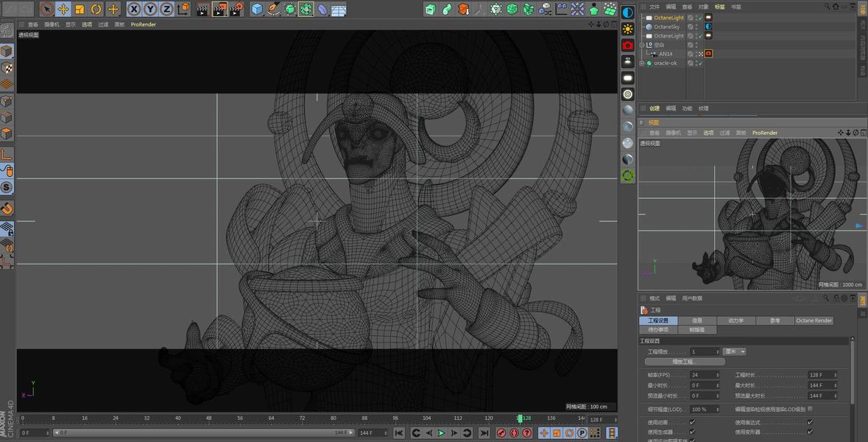Image resolution: width=868 pixels, height=442 pixels.
Task: Click the AN14 Octane camera tag
Action: pyautogui.click(x=708, y=54)
